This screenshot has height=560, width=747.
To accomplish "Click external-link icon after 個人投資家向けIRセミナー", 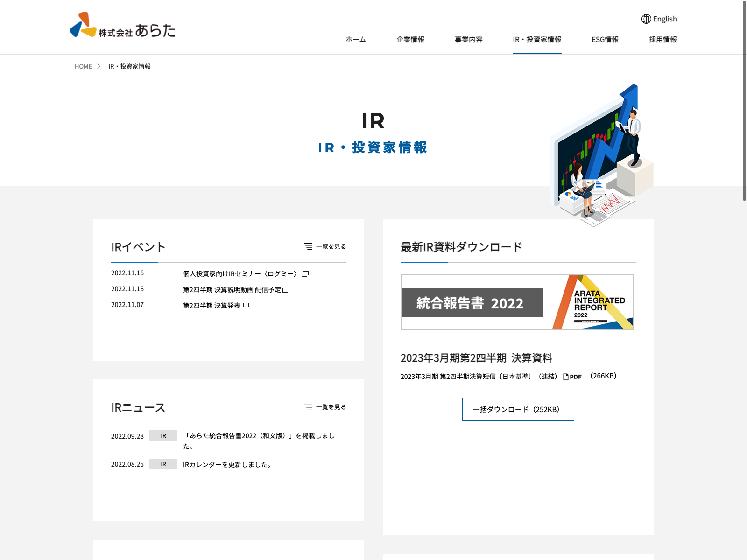I will (x=305, y=274).
